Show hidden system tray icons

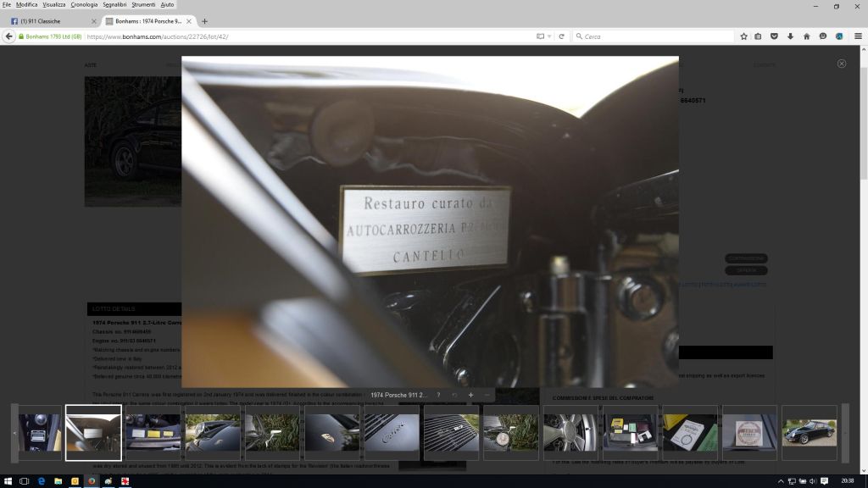click(781, 481)
